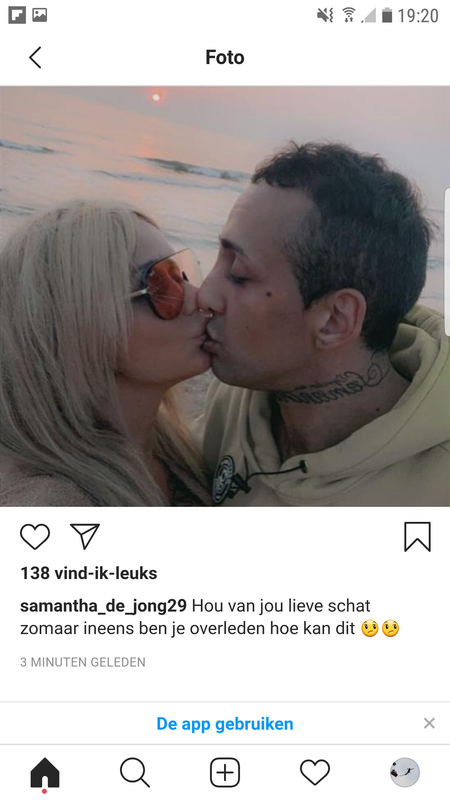Tap the image notification icon in status bar

(40, 15)
